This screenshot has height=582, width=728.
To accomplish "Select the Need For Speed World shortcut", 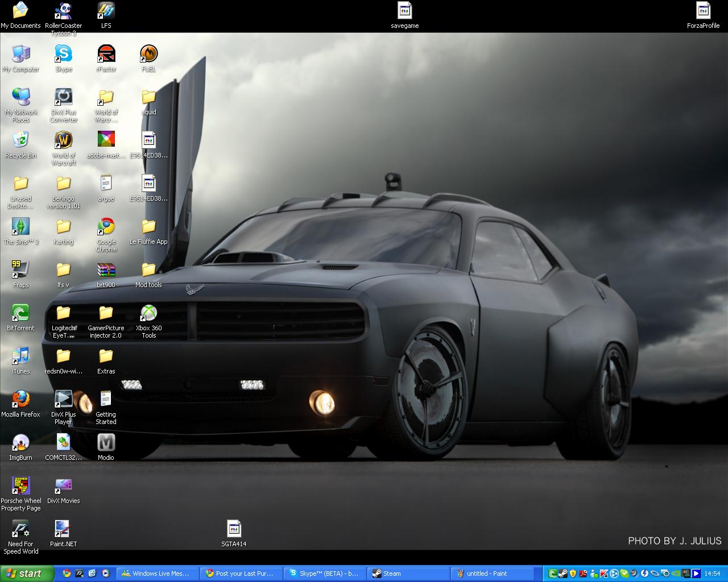I will click(20, 537).
